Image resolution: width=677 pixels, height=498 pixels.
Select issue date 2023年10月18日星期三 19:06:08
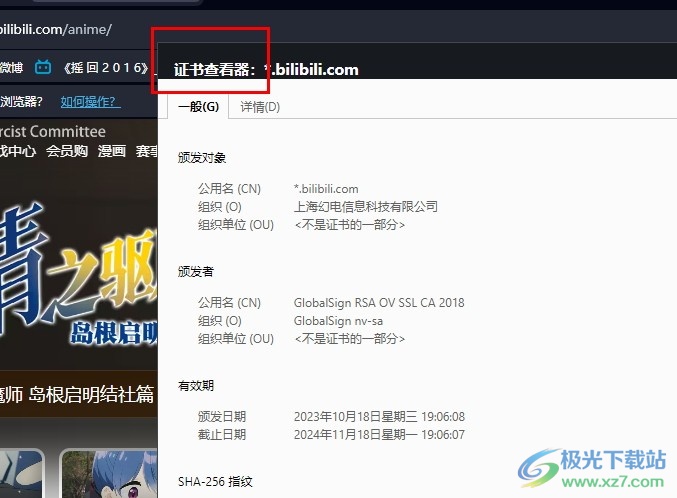[379, 417]
